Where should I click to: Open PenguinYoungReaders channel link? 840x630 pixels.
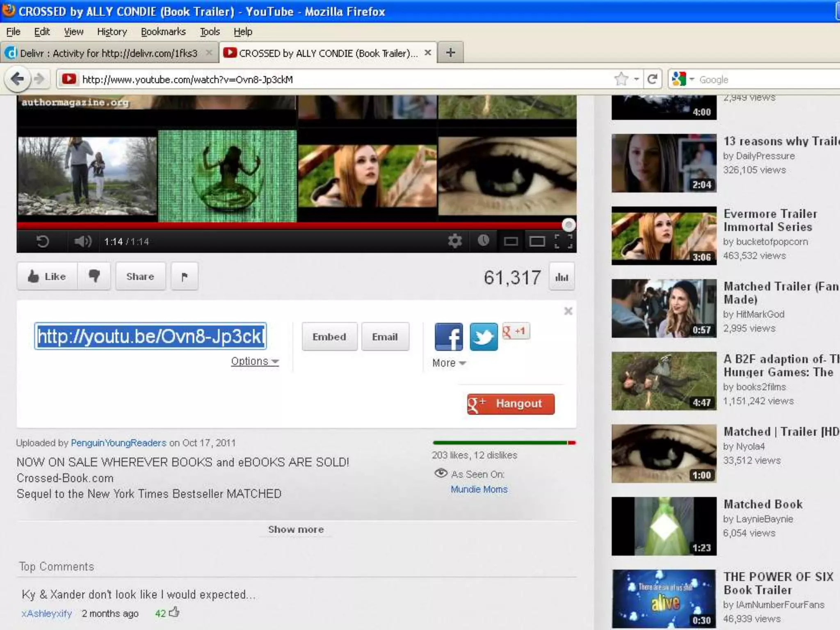coord(119,443)
